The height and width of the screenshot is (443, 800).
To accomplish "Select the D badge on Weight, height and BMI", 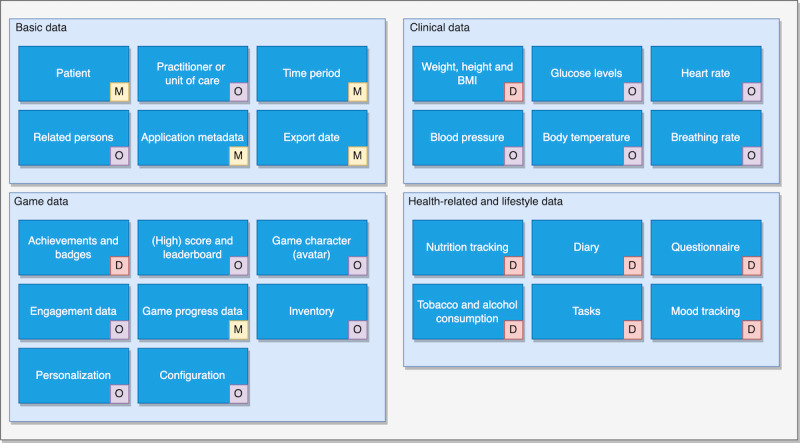I will (x=513, y=92).
